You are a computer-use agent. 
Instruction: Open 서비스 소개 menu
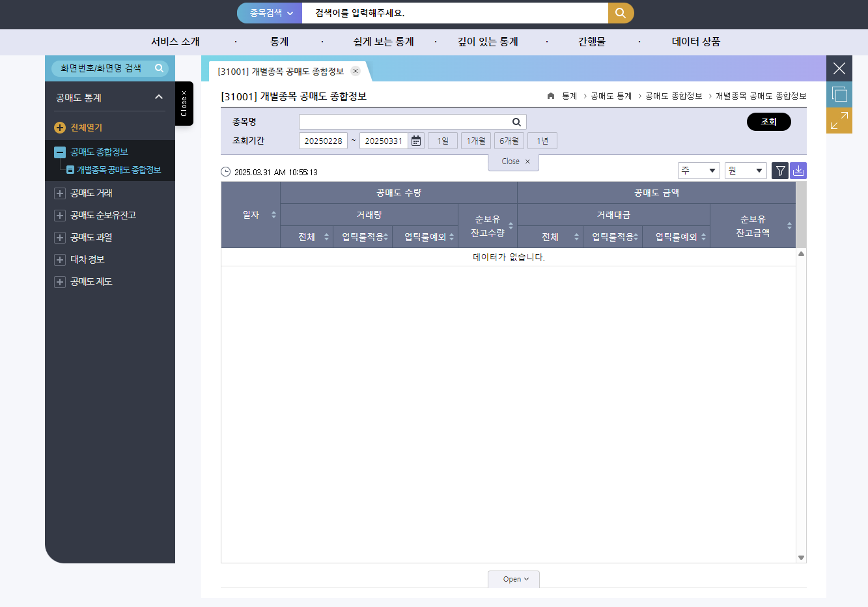point(175,42)
